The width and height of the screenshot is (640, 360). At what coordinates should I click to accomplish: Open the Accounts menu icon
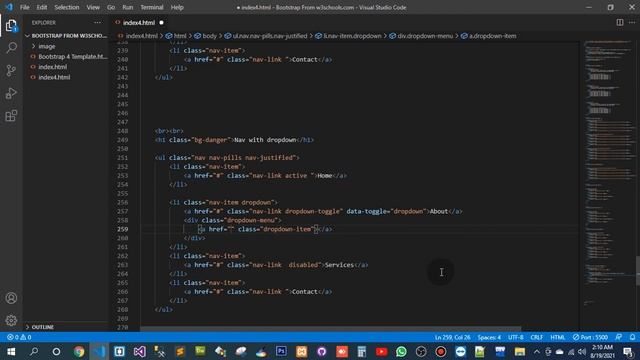coord(11,298)
